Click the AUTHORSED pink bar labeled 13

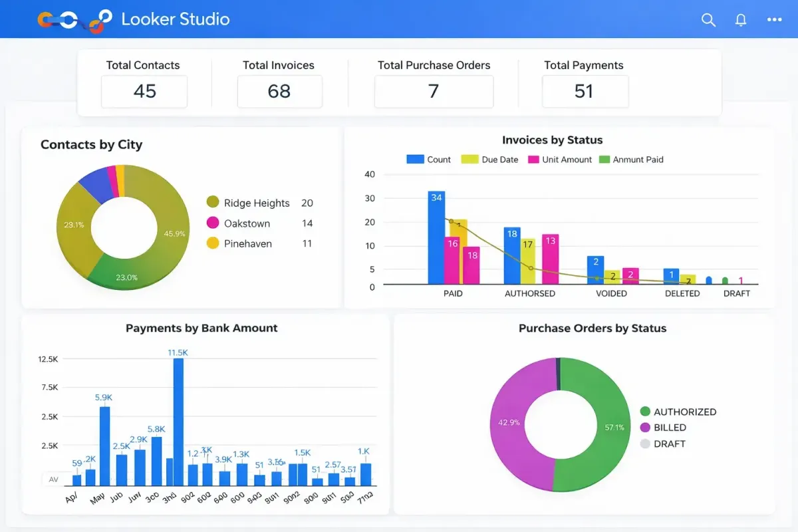(x=550, y=259)
